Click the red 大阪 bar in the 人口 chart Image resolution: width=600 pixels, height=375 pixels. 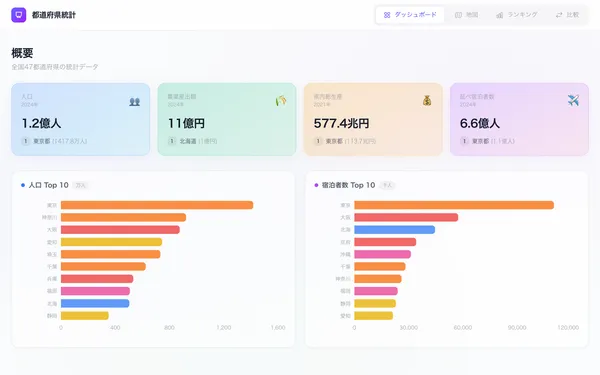[120, 230]
